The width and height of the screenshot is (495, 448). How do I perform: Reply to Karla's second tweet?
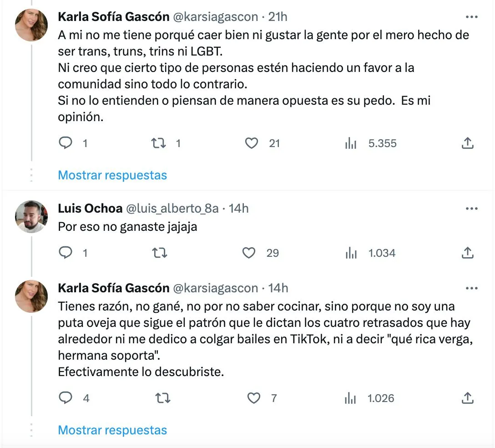[x=66, y=397]
